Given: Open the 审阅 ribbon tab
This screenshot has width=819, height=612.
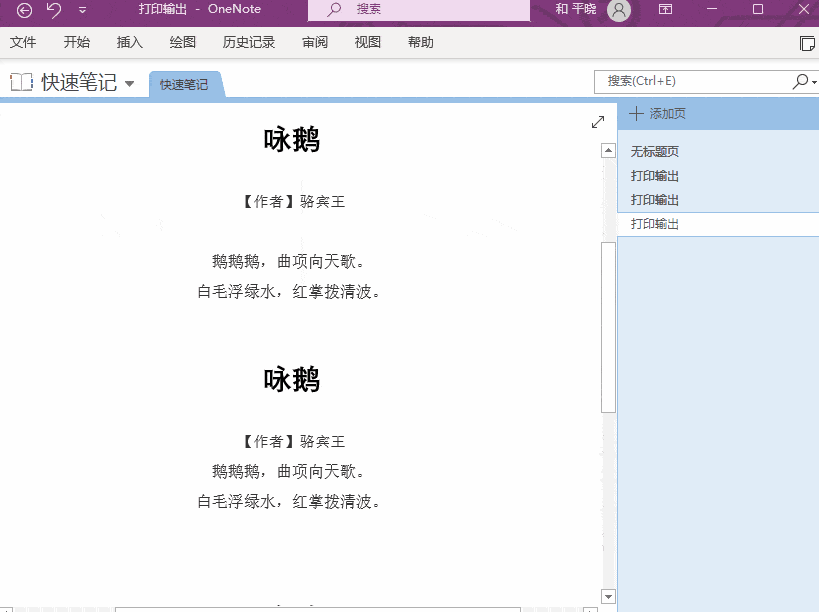Looking at the screenshot, I should pyautogui.click(x=315, y=42).
